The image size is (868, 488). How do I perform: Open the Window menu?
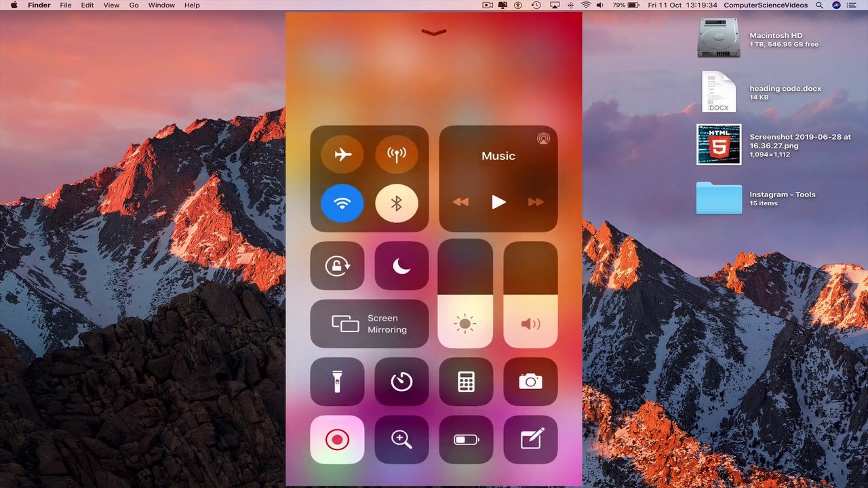(x=161, y=5)
